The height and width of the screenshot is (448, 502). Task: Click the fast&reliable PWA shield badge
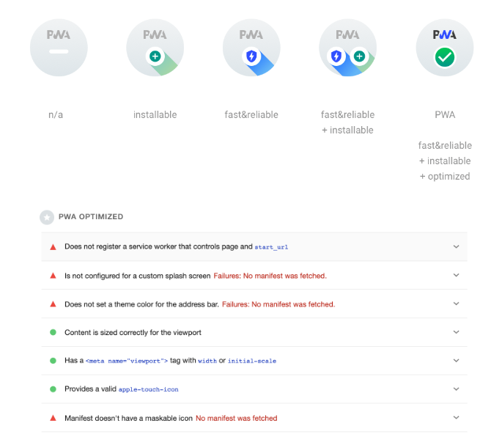point(251,48)
